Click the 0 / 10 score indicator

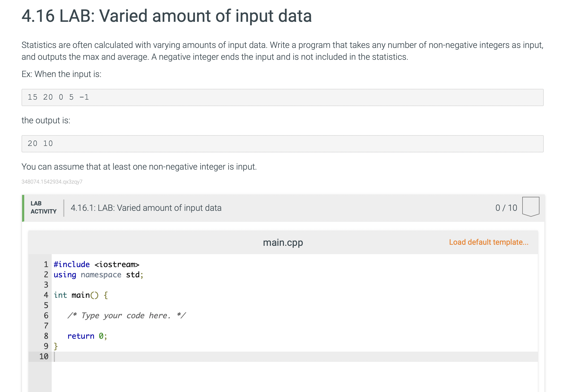tap(506, 208)
